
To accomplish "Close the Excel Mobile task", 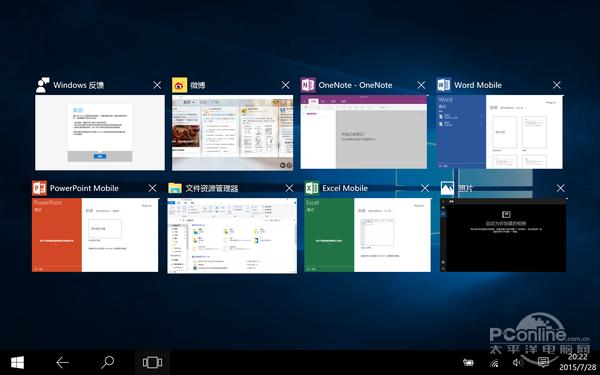I will [x=425, y=188].
